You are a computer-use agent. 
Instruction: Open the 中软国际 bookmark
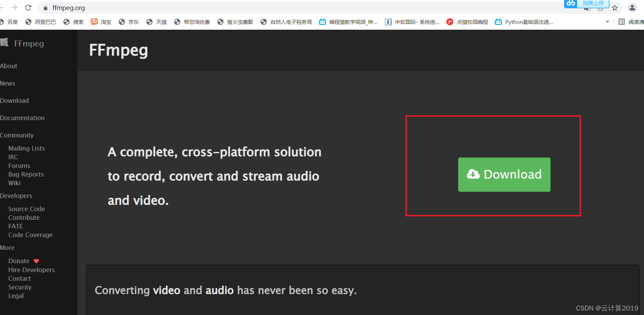pos(412,22)
